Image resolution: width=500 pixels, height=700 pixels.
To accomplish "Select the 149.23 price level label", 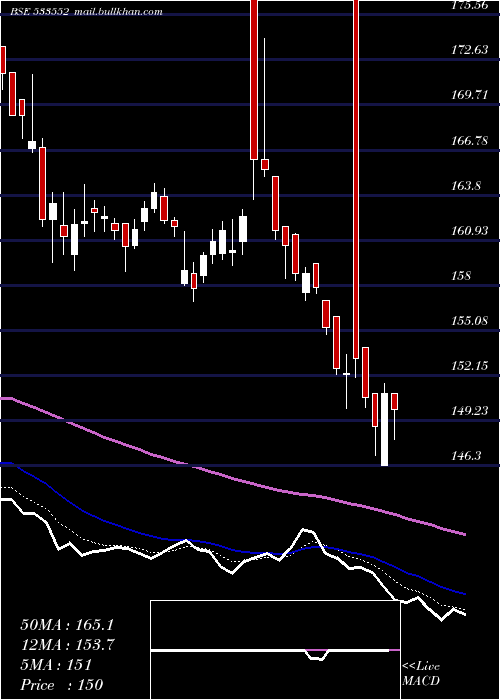I will (470, 411).
